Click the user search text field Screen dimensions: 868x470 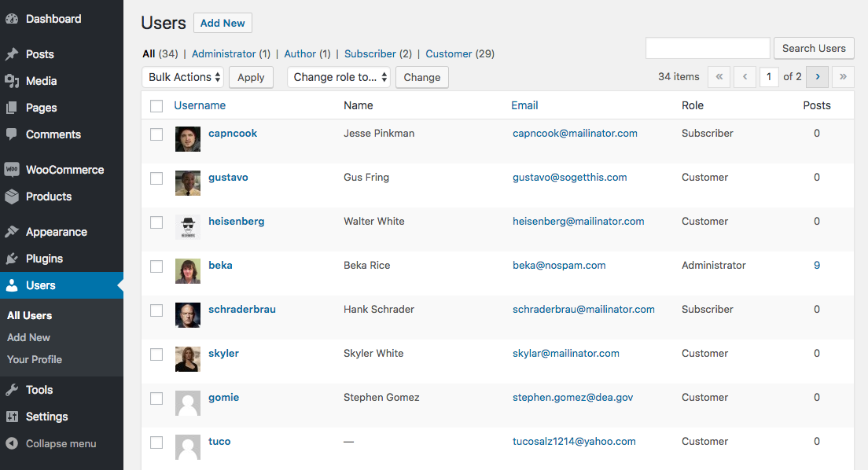tap(708, 48)
